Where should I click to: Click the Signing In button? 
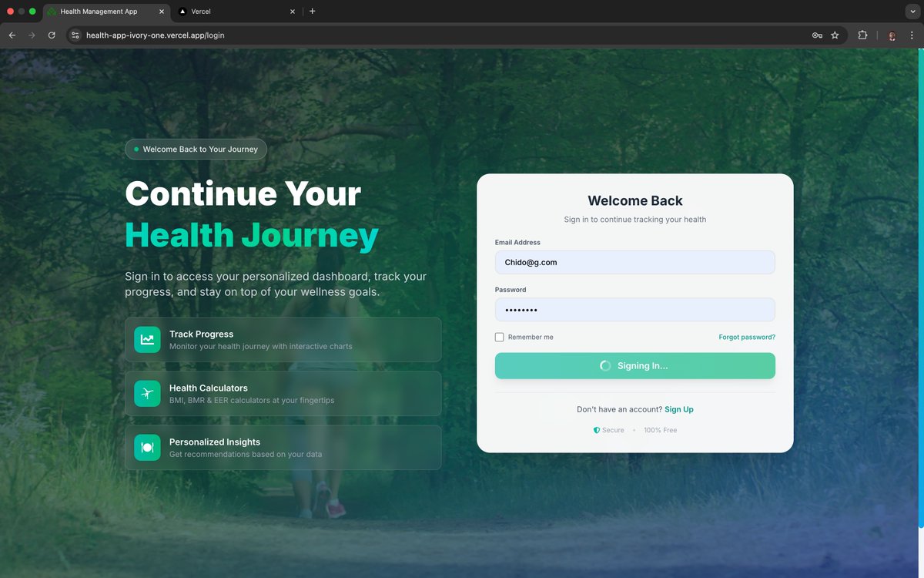click(x=634, y=365)
